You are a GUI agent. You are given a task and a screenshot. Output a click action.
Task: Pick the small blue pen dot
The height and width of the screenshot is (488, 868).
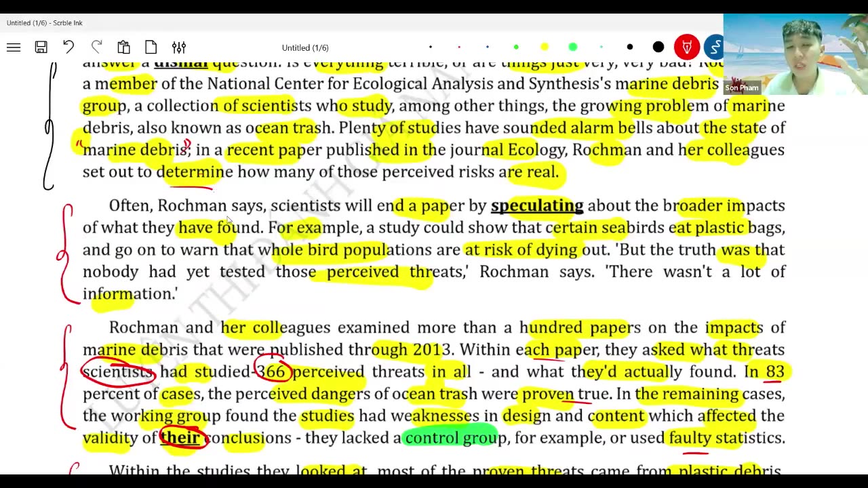[x=488, y=47]
